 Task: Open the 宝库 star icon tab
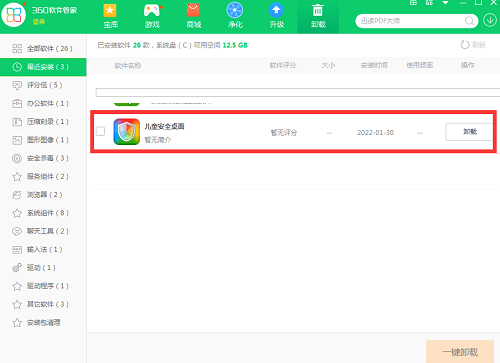[x=110, y=16]
